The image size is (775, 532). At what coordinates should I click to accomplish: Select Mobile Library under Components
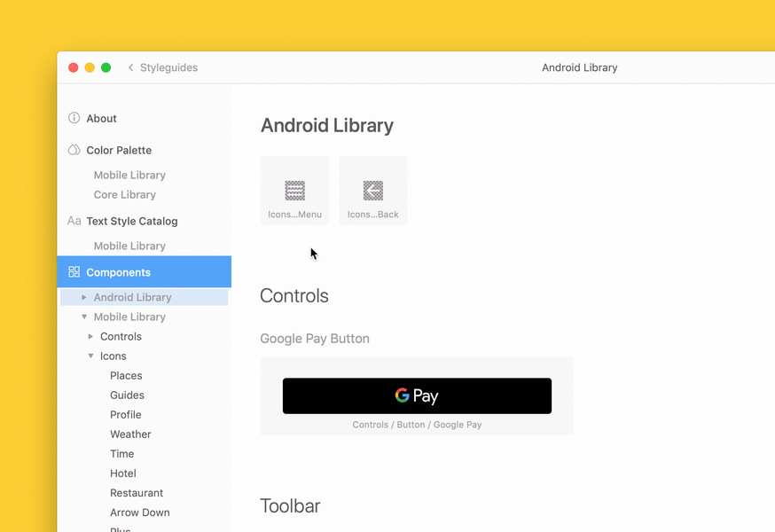(x=129, y=317)
